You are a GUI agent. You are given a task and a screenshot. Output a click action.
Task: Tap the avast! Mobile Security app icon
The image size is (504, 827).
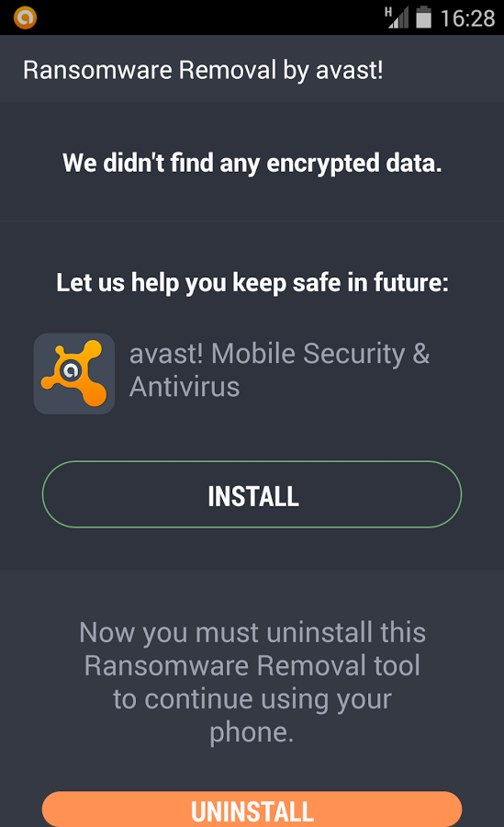click(x=74, y=373)
